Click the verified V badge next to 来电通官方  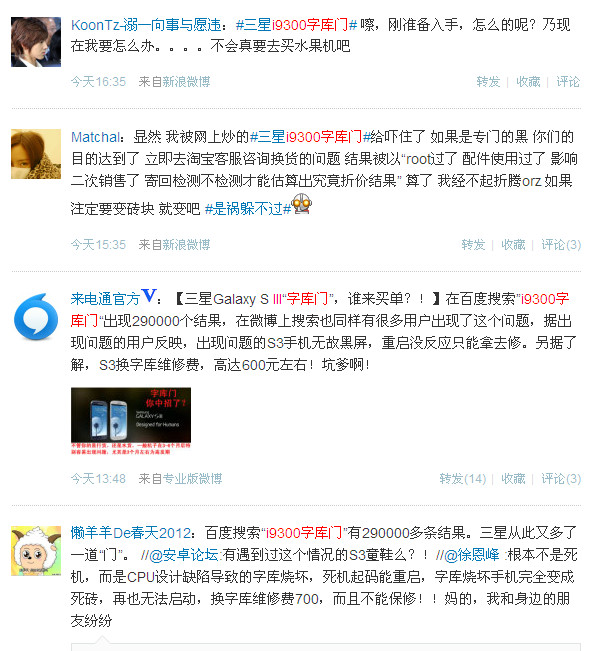148,296
